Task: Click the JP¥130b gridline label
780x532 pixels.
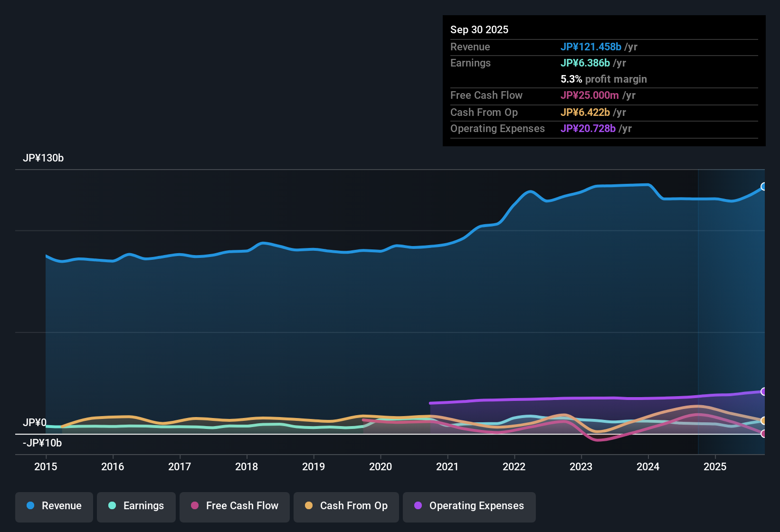Action: pos(44,158)
